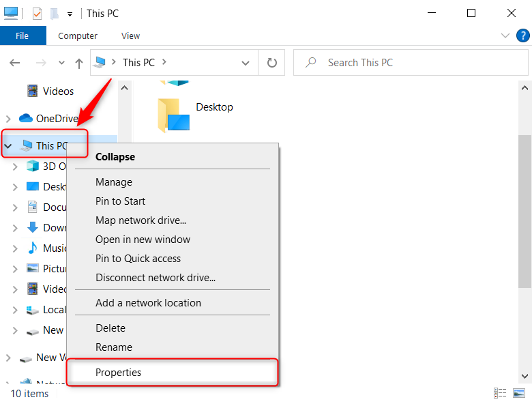Go up one level with up arrow

(79, 63)
